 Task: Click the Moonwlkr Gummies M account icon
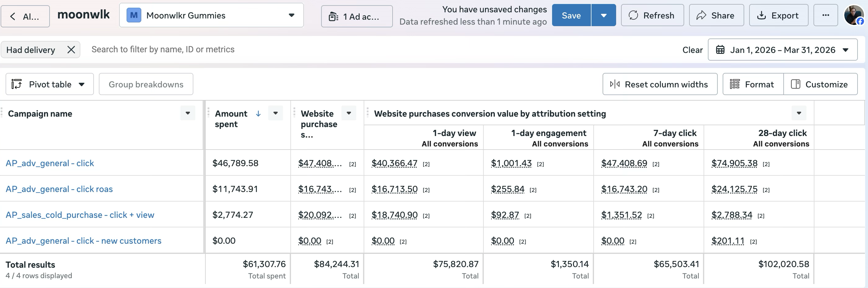pyautogui.click(x=134, y=15)
